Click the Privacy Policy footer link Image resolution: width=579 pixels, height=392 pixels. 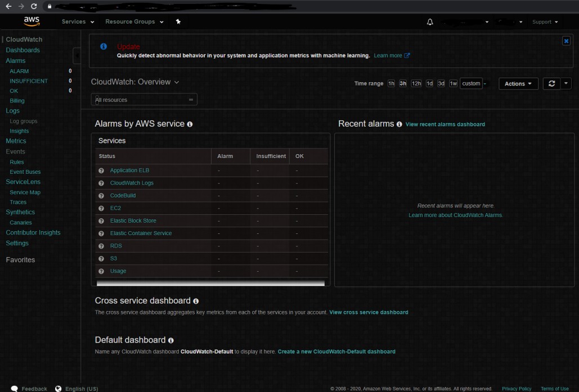pyautogui.click(x=516, y=389)
